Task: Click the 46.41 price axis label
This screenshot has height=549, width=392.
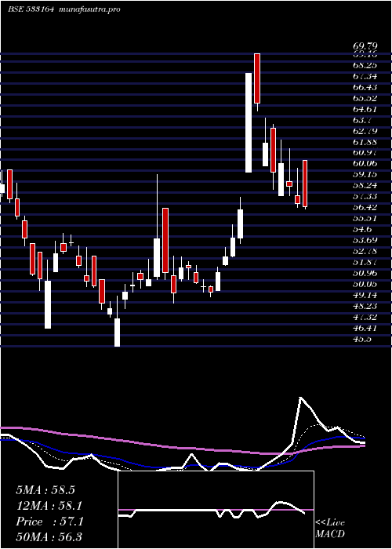Action: [x=365, y=327]
